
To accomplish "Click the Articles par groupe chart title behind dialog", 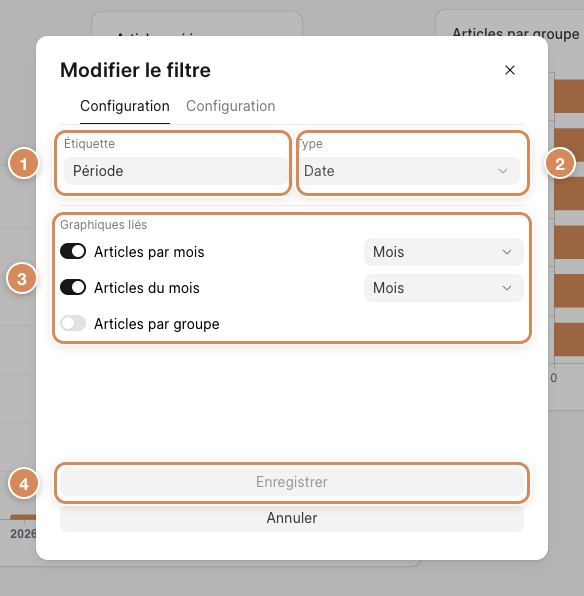I will pos(516,33).
